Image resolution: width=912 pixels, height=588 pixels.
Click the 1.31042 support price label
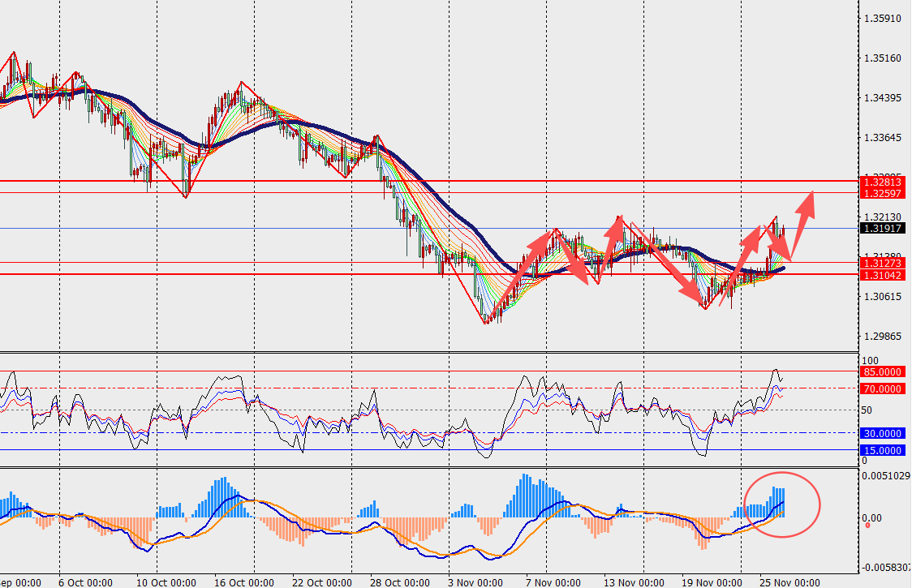(x=882, y=275)
